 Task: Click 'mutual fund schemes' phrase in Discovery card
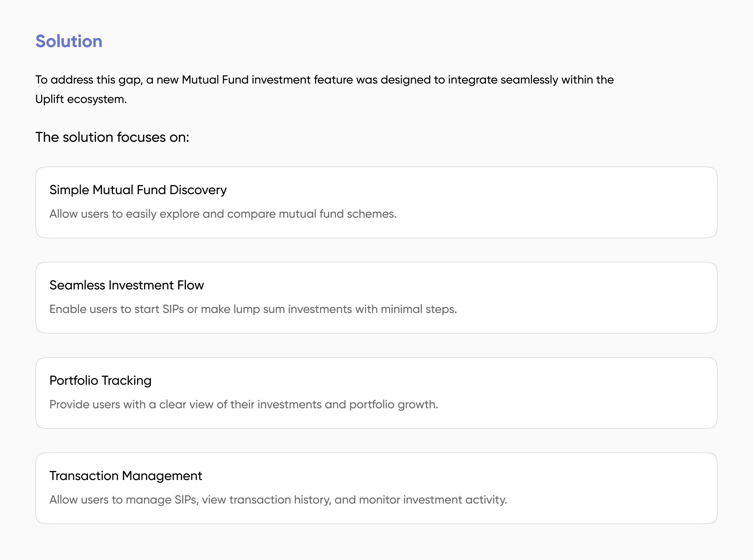[x=337, y=214]
